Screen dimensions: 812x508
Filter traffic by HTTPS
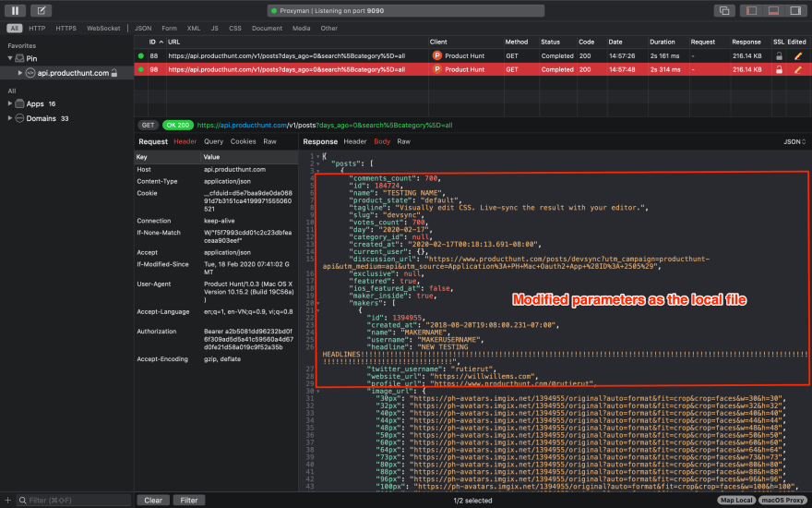click(x=66, y=28)
